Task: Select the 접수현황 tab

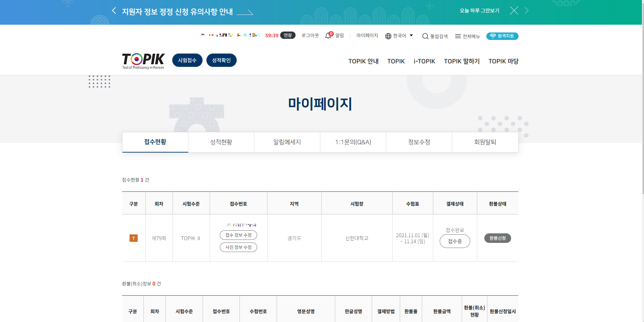Action: click(155, 142)
